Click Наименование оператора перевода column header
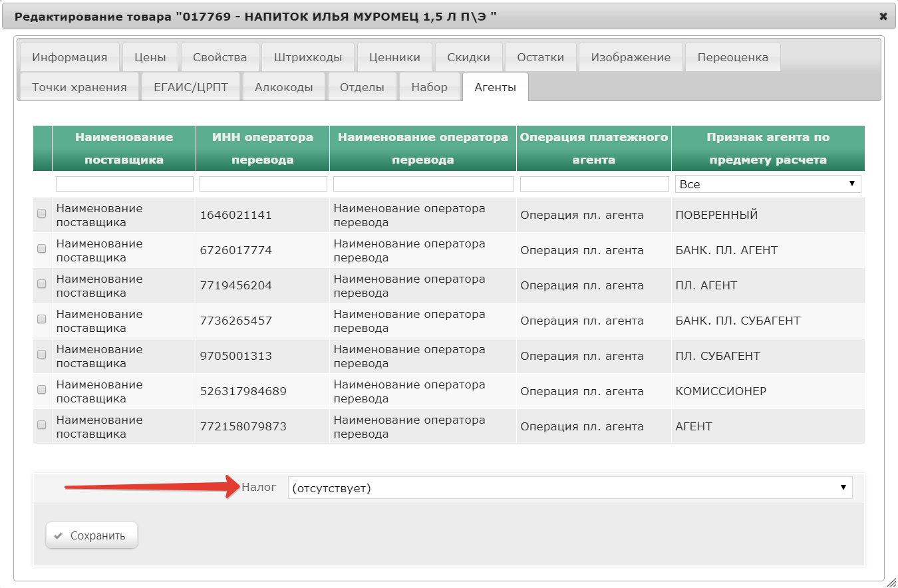 point(423,148)
